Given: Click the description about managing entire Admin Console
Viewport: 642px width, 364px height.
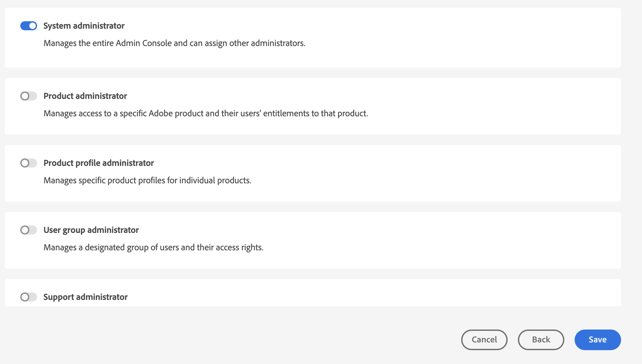Looking at the screenshot, I should click(174, 43).
